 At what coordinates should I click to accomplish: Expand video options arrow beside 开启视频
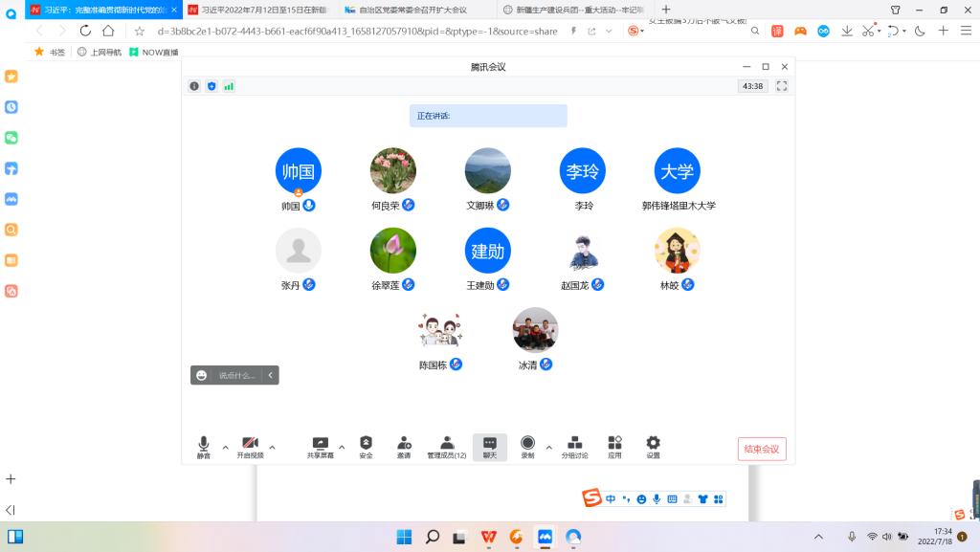(x=272, y=447)
